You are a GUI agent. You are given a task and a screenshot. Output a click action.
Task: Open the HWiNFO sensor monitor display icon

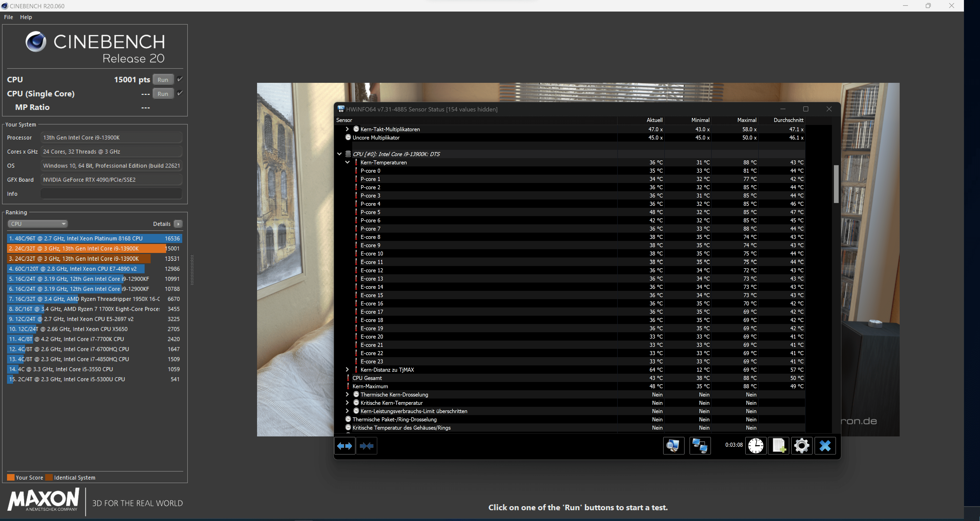tap(673, 446)
